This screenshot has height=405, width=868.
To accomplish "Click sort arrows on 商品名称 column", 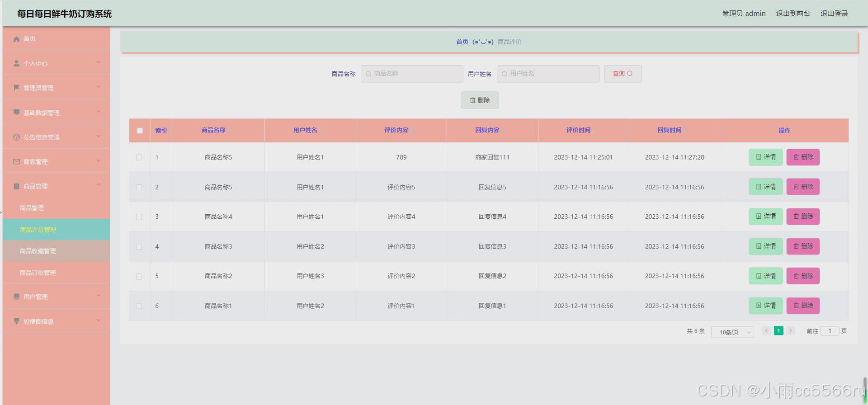I will (230, 130).
